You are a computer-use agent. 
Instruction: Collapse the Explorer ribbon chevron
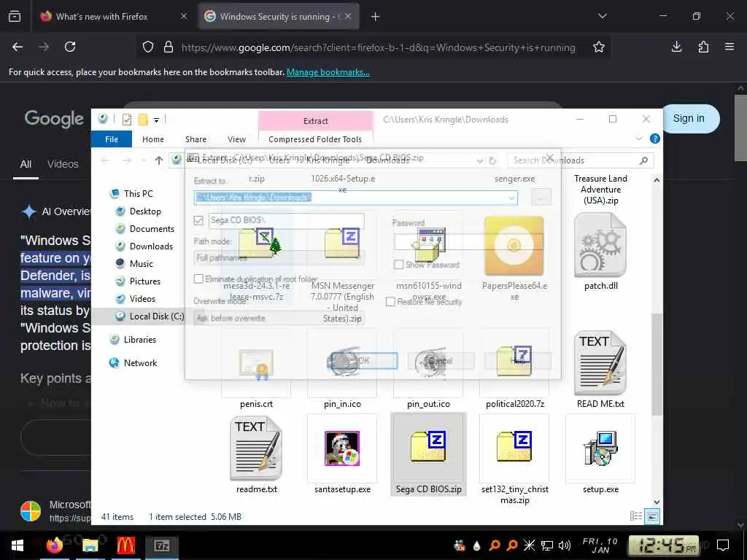[x=639, y=139]
